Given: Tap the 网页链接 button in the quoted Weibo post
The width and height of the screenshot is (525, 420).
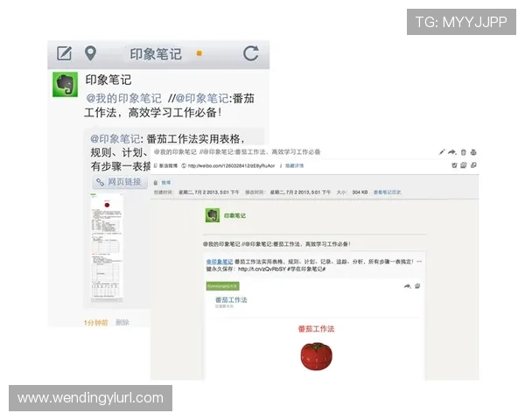Looking at the screenshot, I should (x=120, y=182).
